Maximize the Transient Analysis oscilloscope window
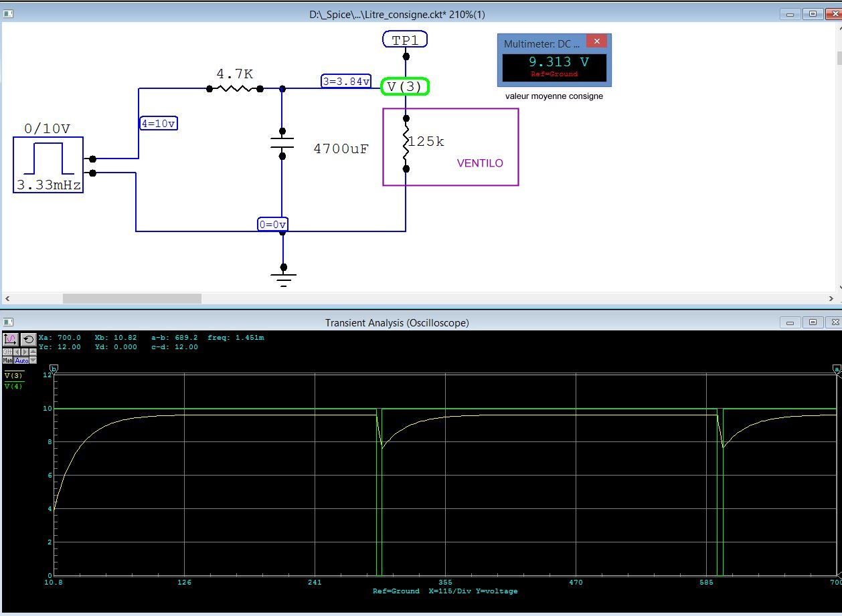The height and width of the screenshot is (616, 842). pyautogui.click(x=812, y=322)
